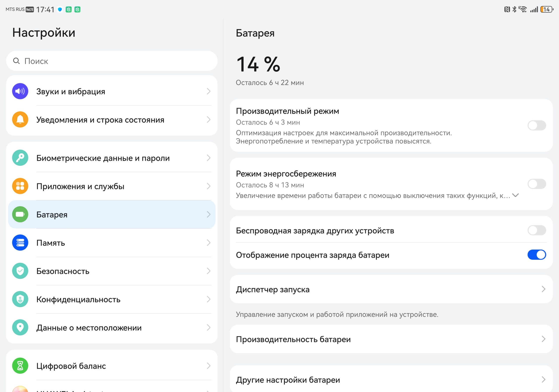This screenshot has height=392, width=559.
Task: Tap the Поиск search field
Action: tap(112, 61)
